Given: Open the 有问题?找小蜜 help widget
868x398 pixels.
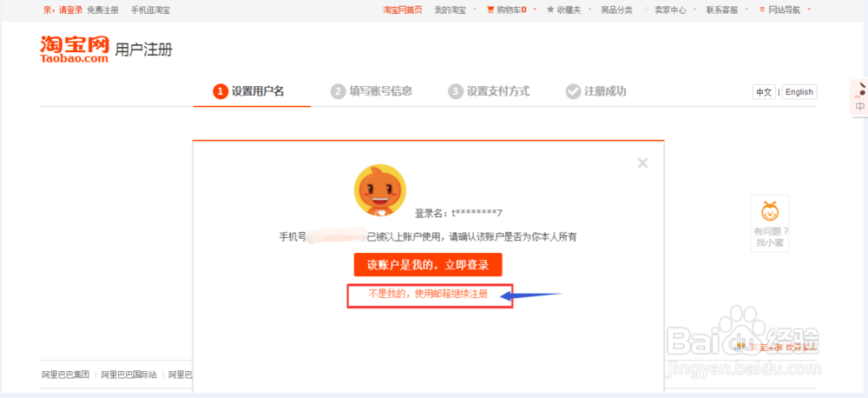Looking at the screenshot, I should 769,223.
